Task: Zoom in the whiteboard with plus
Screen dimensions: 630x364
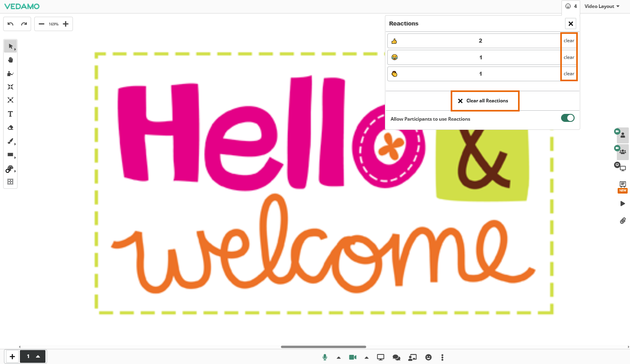Action: point(66,24)
